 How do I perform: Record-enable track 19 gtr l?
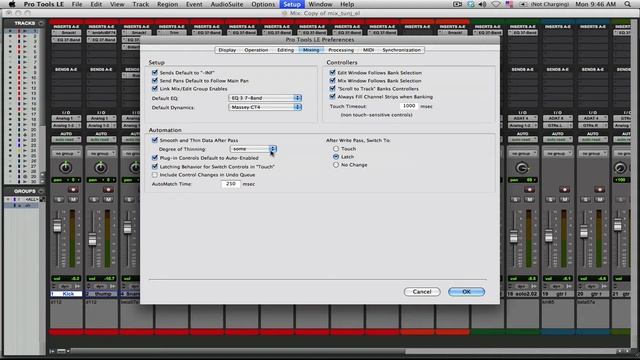[564, 190]
